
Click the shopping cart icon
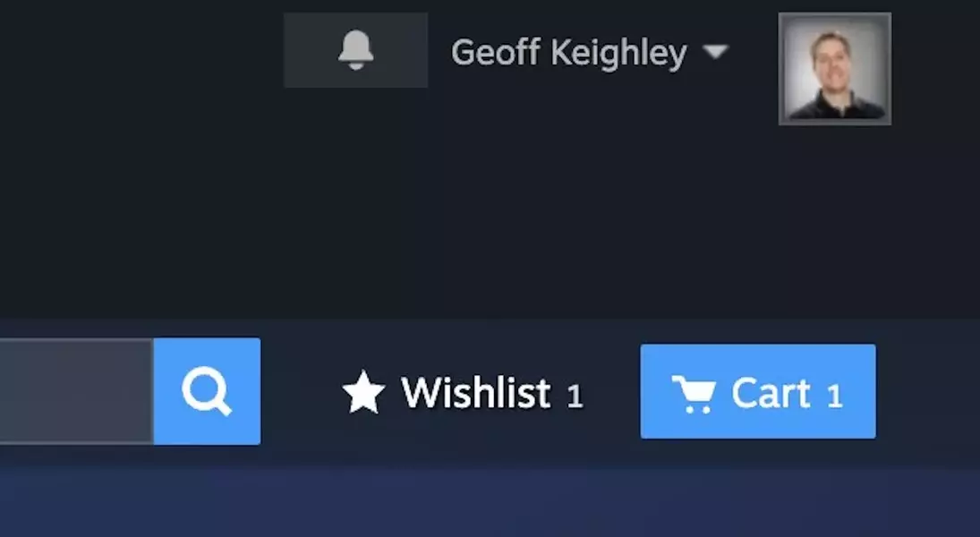(x=694, y=393)
